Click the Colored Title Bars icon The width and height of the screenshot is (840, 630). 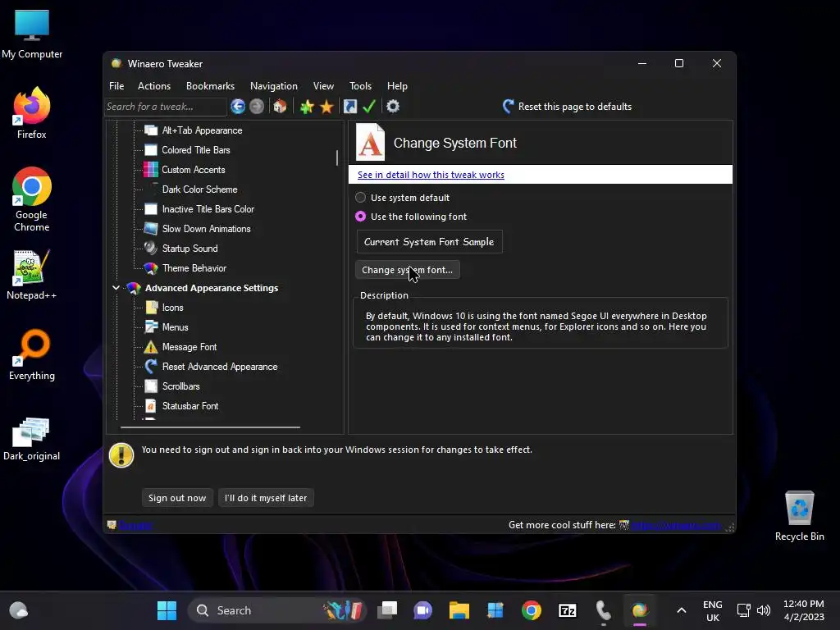151,150
